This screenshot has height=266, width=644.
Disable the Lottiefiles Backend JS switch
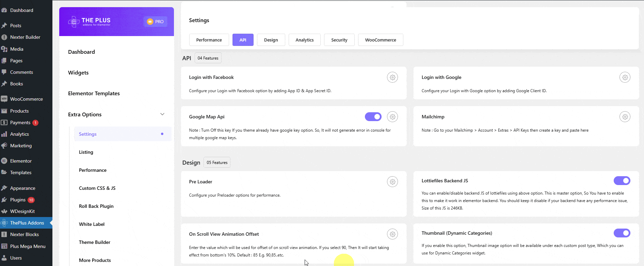point(622,181)
